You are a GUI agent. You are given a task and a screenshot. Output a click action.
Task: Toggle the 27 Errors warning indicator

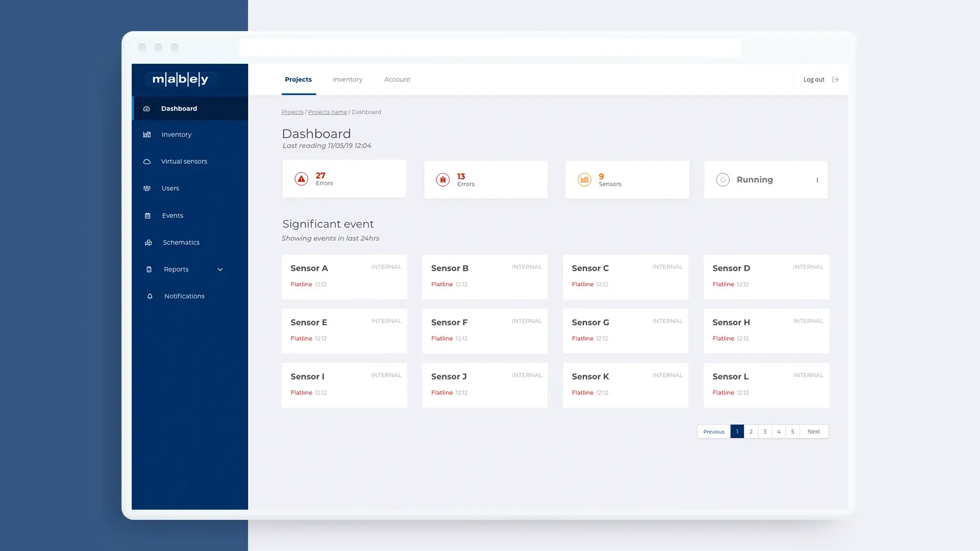coord(344,178)
